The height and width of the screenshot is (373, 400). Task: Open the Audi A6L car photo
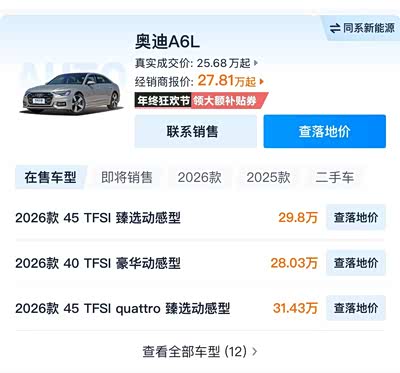(x=71, y=93)
